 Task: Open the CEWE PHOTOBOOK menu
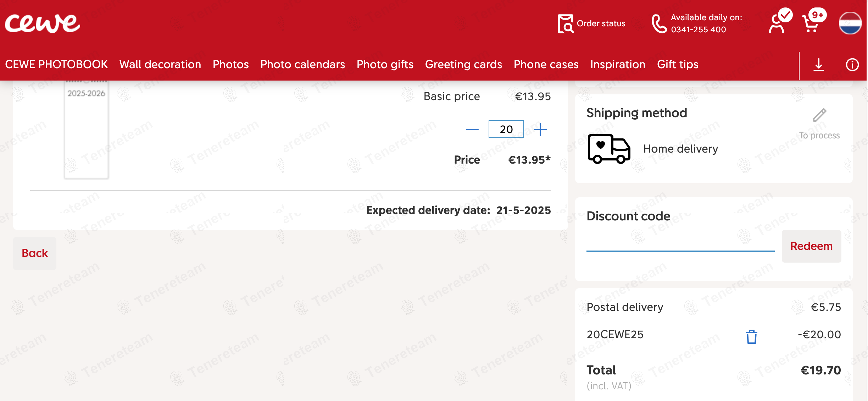point(56,65)
